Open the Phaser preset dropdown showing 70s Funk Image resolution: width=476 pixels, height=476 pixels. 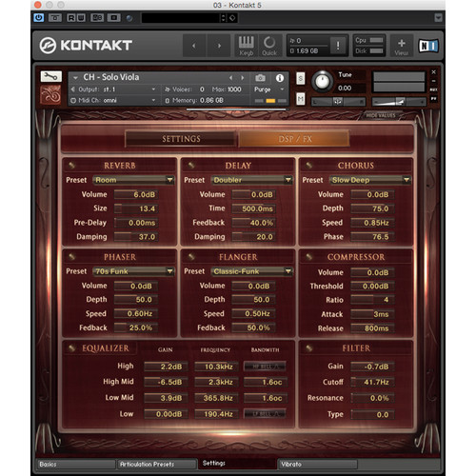click(x=133, y=271)
